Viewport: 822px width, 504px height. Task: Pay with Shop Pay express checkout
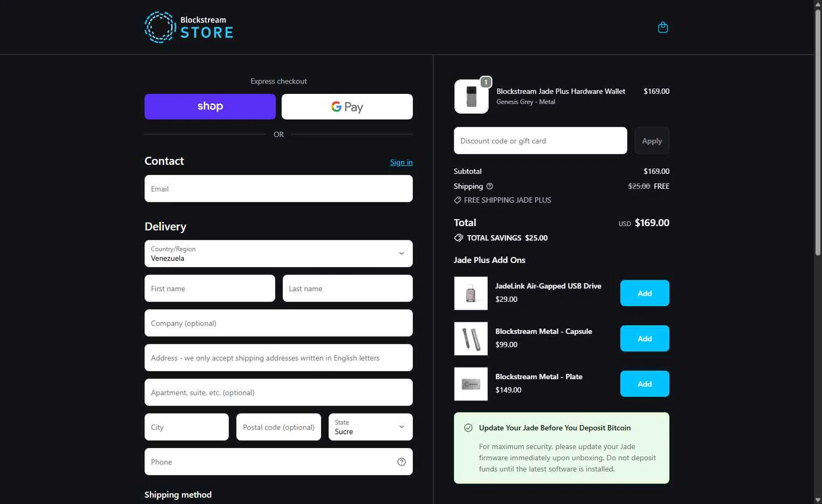click(210, 107)
